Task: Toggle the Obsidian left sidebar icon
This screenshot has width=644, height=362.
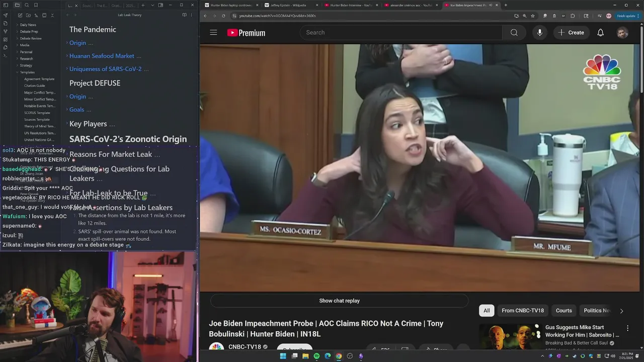Action: (x=6, y=5)
